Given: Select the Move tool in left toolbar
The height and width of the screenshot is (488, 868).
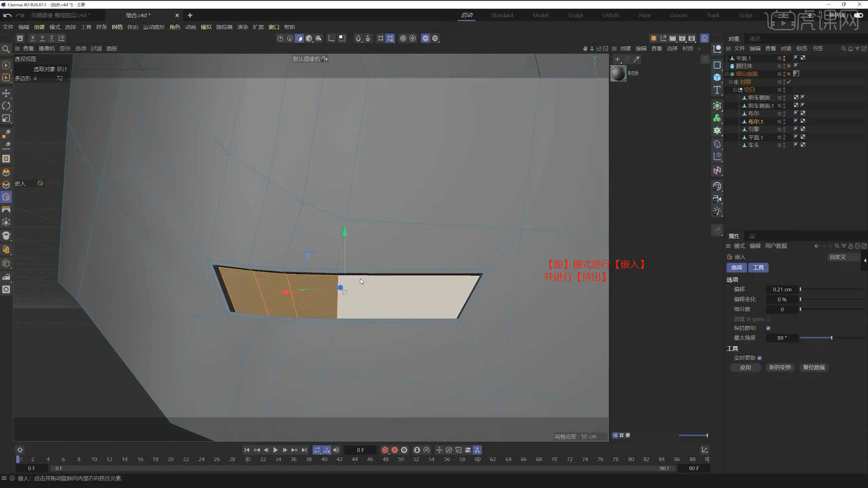Looking at the screenshot, I should (6, 93).
